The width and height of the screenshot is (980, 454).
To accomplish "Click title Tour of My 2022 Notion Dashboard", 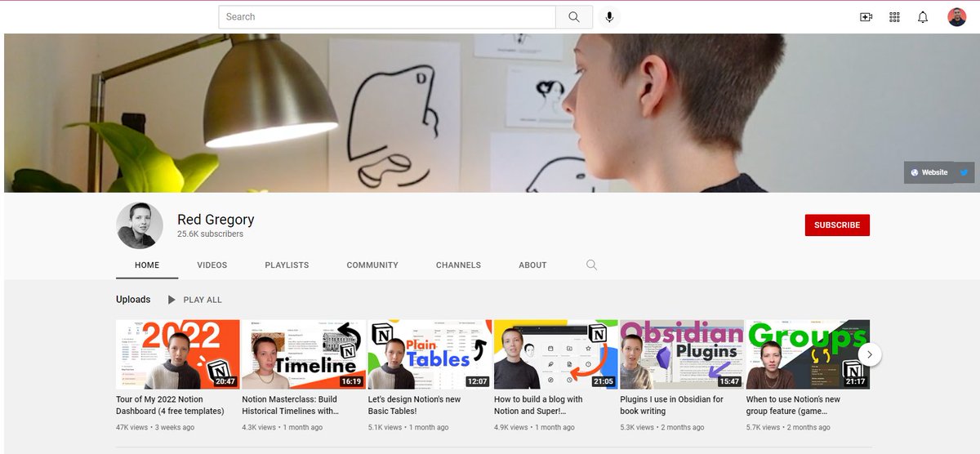I will coord(170,405).
